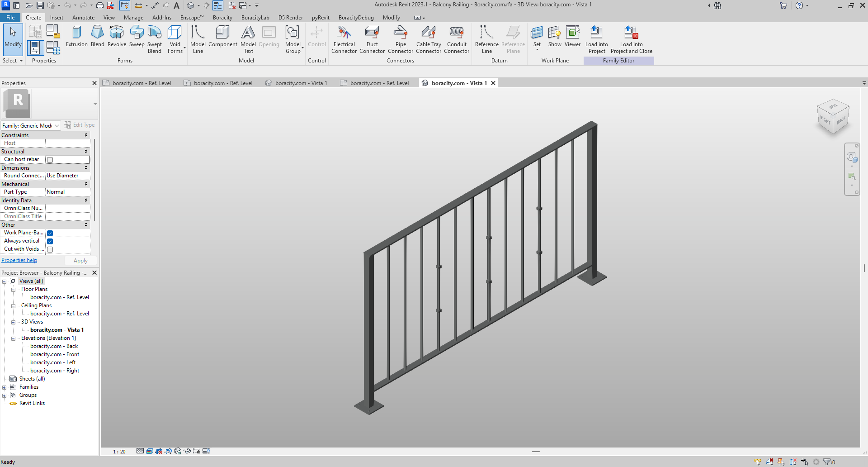Collapse the Elevations tree node

point(14,338)
